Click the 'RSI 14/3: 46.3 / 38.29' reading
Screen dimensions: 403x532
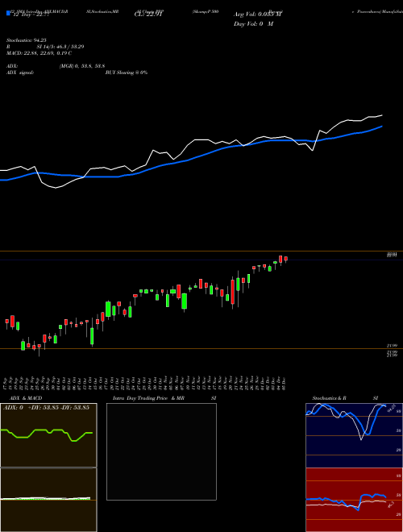pos(45,47)
